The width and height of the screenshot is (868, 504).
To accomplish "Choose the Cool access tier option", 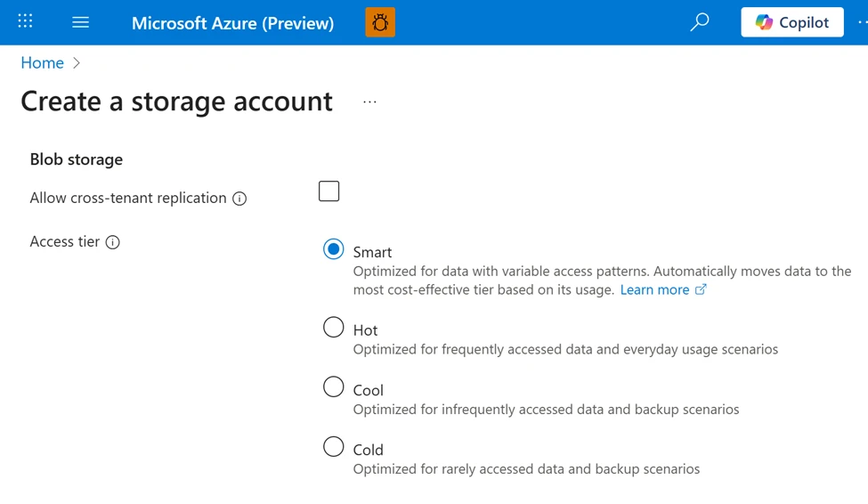I will tap(334, 387).
